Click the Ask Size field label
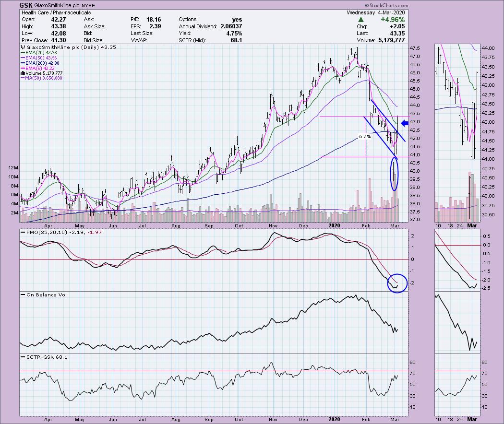Screen dimensions: 504x424 coord(95,26)
